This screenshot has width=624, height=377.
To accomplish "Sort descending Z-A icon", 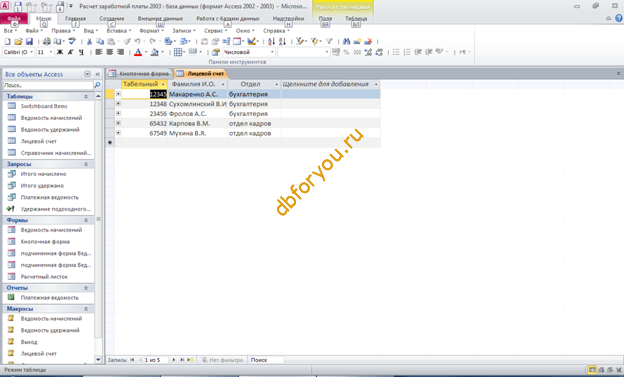I will coord(282,41).
